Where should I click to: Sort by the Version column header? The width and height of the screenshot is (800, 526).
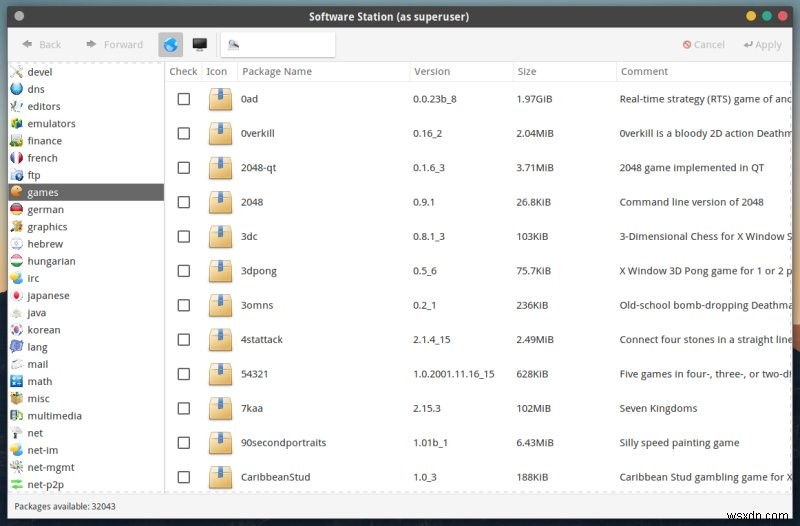pyautogui.click(x=461, y=71)
